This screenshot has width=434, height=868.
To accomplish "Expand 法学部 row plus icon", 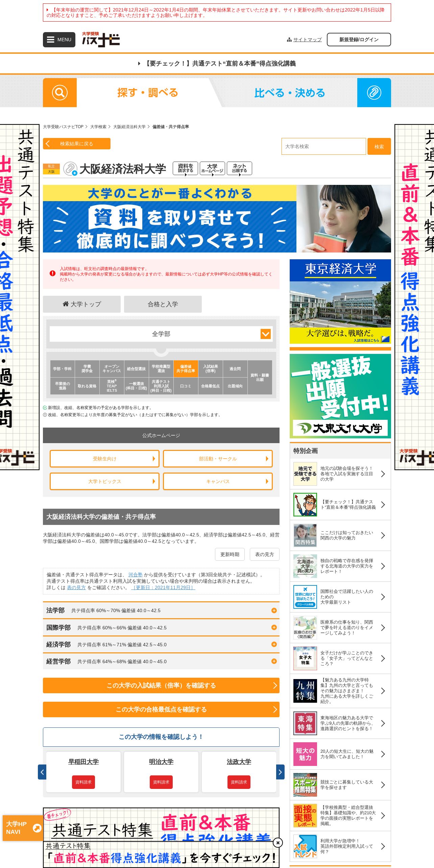I will click(274, 610).
